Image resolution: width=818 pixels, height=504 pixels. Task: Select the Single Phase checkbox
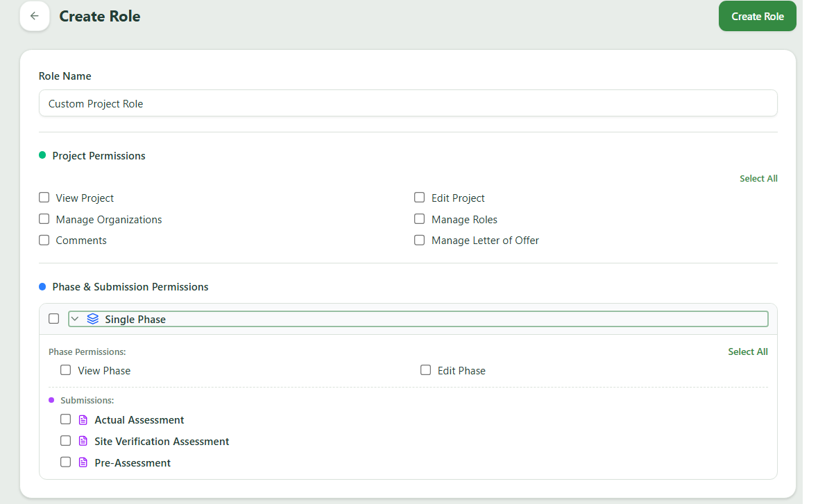(x=53, y=318)
